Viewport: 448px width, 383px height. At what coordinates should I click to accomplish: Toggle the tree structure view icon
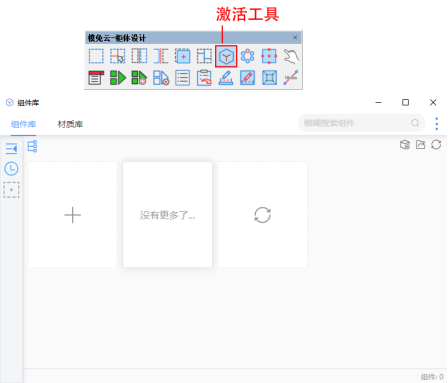coord(32,146)
